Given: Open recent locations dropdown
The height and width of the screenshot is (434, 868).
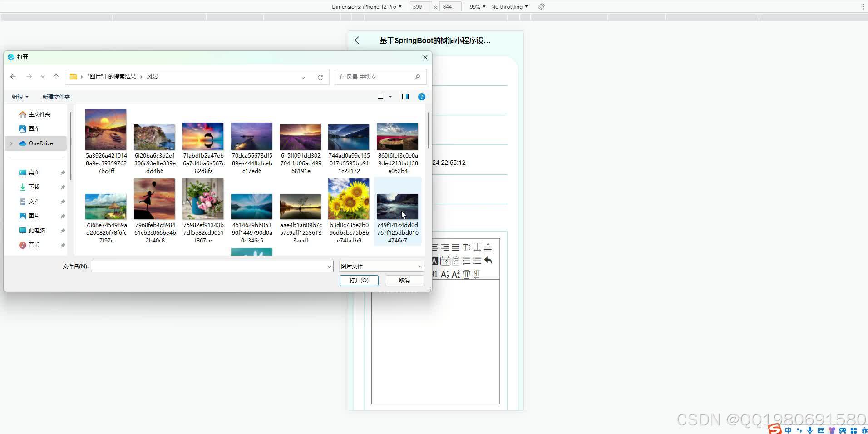Looking at the screenshot, I should [x=43, y=77].
